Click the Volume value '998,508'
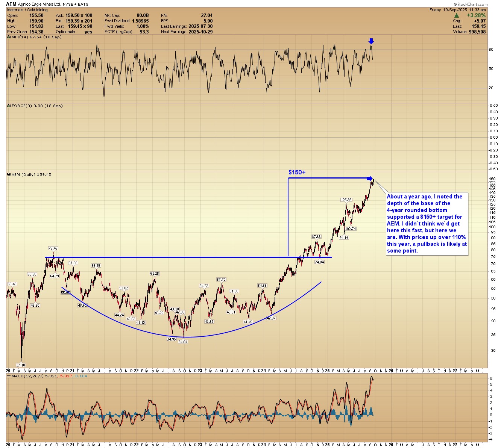 coord(477,32)
